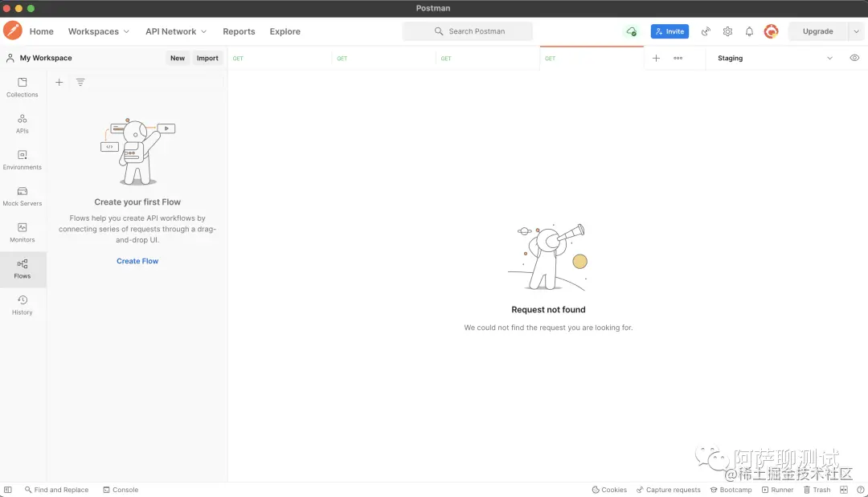Expand the Workspaces dropdown
Image resolution: width=868 pixels, height=497 pixels.
99,31
